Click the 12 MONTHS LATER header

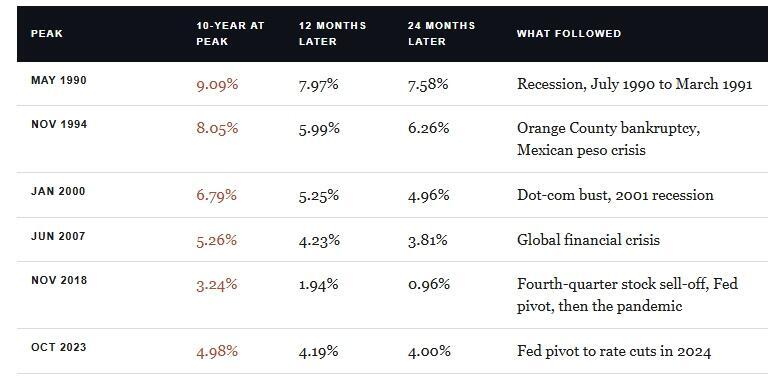[x=332, y=34]
